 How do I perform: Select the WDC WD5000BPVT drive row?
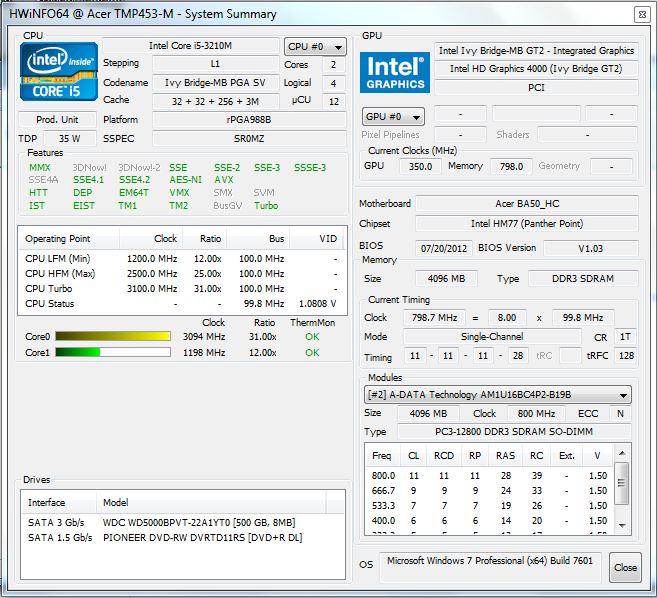tap(183, 523)
